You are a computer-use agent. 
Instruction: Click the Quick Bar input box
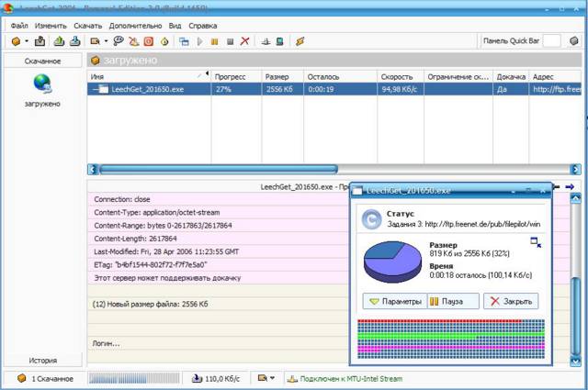pos(551,41)
